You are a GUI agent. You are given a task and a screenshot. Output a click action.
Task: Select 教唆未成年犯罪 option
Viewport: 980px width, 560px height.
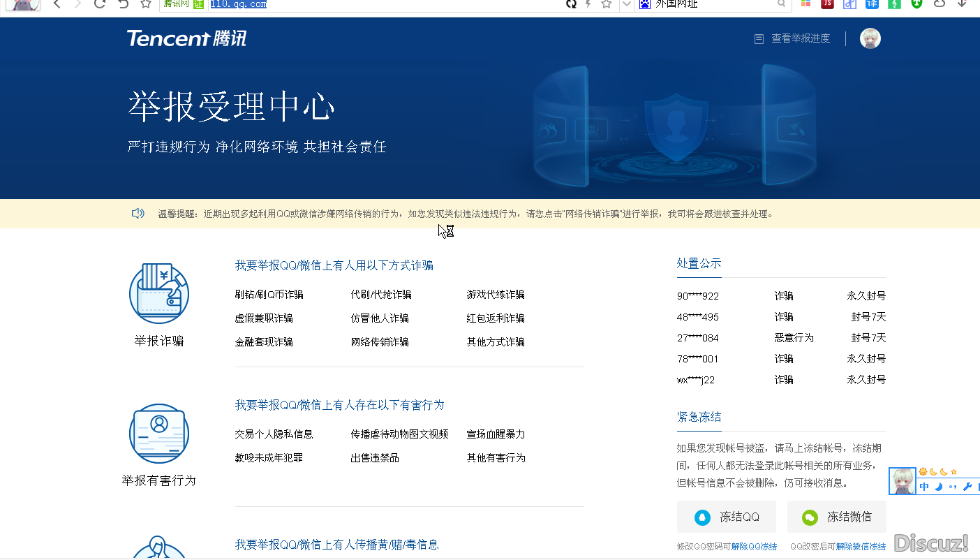tap(269, 458)
